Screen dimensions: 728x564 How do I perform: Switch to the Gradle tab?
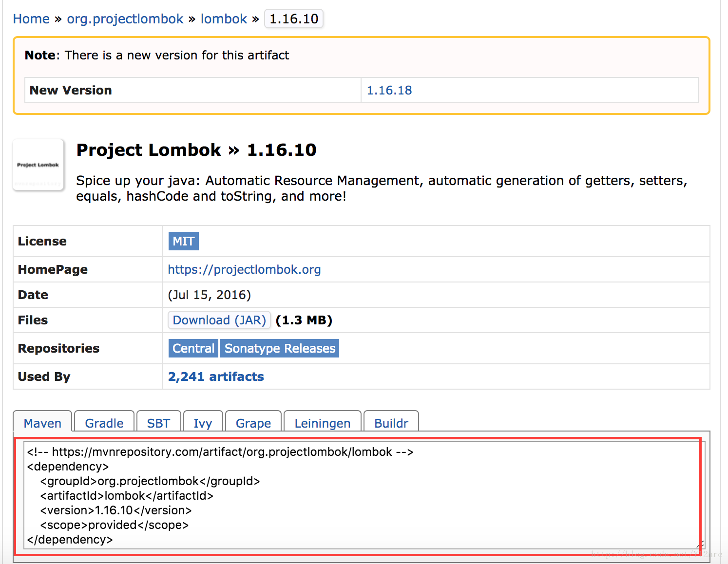pyautogui.click(x=104, y=422)
